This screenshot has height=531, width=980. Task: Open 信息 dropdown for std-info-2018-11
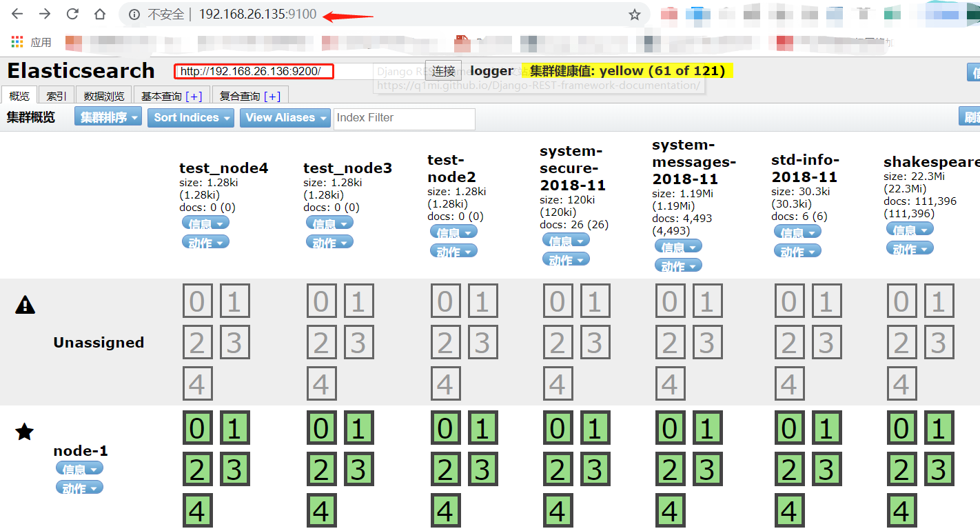[x=797, y=232]
